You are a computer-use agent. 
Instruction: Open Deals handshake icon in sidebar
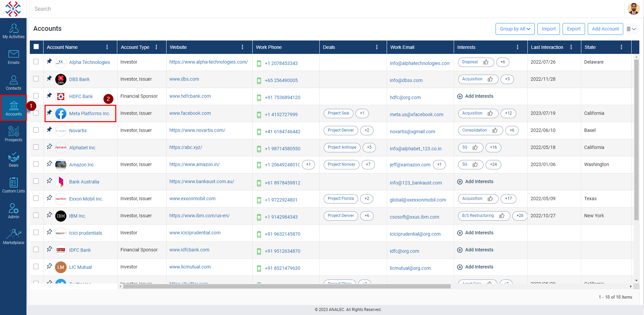[x=13, y=157]
